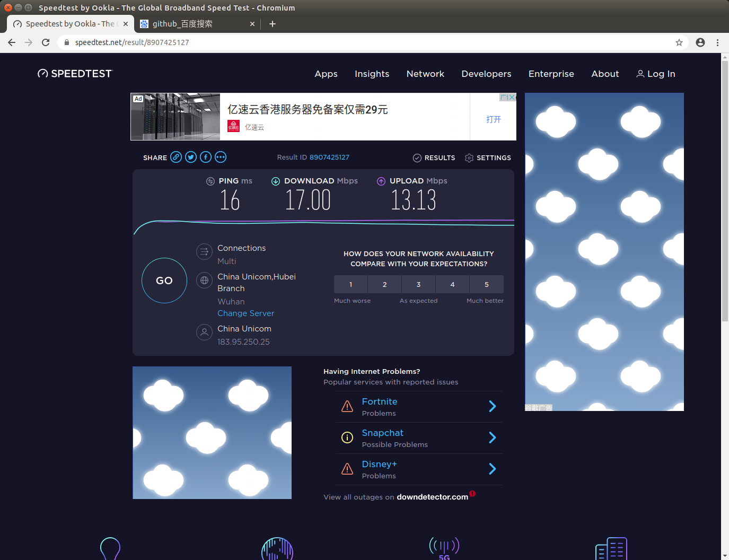Visit downdetector.com for all outages
Viewport: 729px width, 560px height.
coord(432,497)
